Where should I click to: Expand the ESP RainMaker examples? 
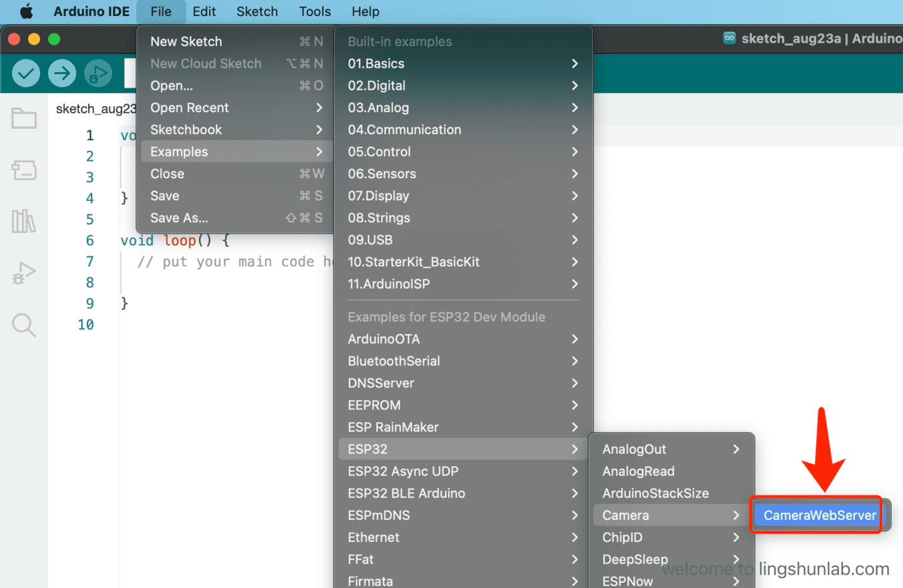pyautogui.click(x=463, y=427)
